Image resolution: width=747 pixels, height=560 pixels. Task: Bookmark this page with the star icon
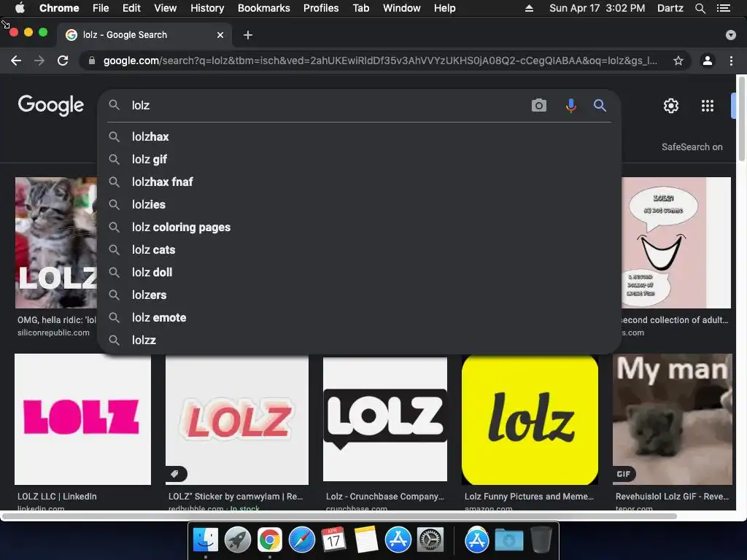pos(678,61)
